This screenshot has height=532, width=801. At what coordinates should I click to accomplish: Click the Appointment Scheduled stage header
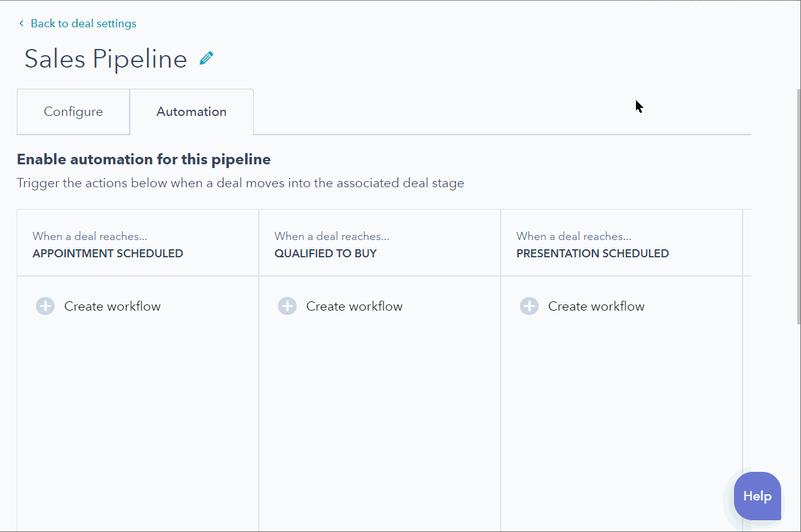click(108, 253)
